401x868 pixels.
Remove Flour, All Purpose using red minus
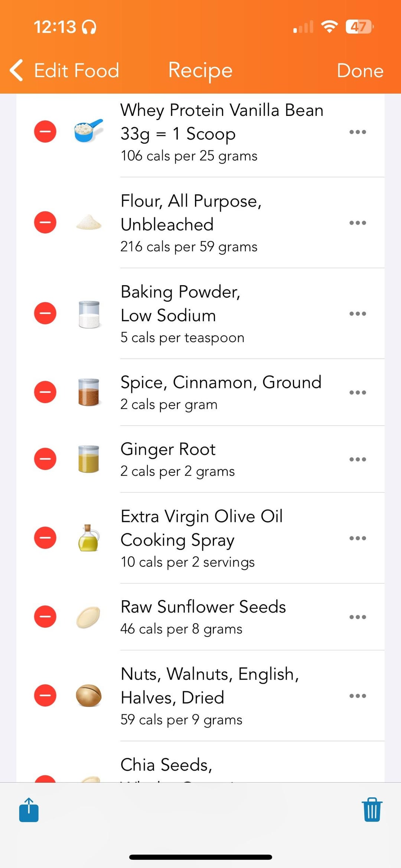pyautogui.click(x=45, y=222)
